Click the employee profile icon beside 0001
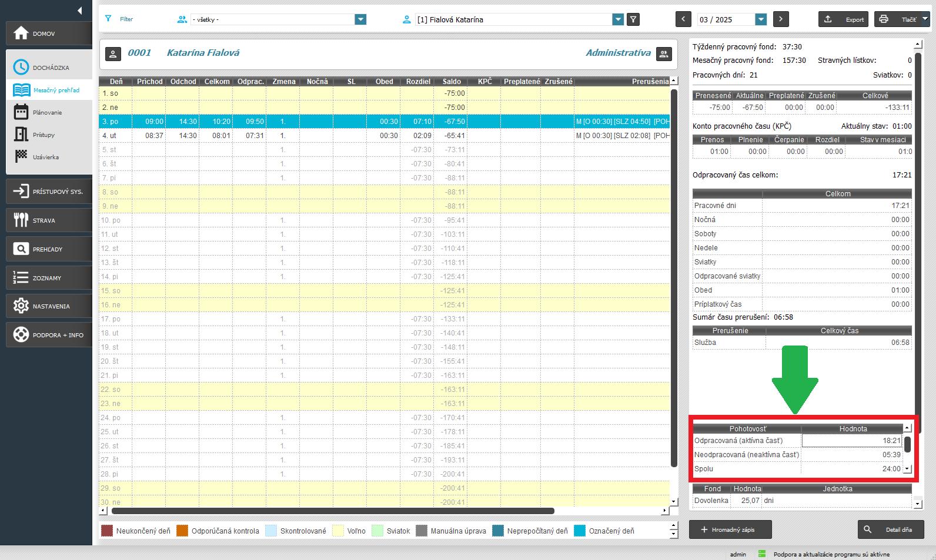Screen dimensions: 936x560 pyautogui.click(x=113, y=53)
